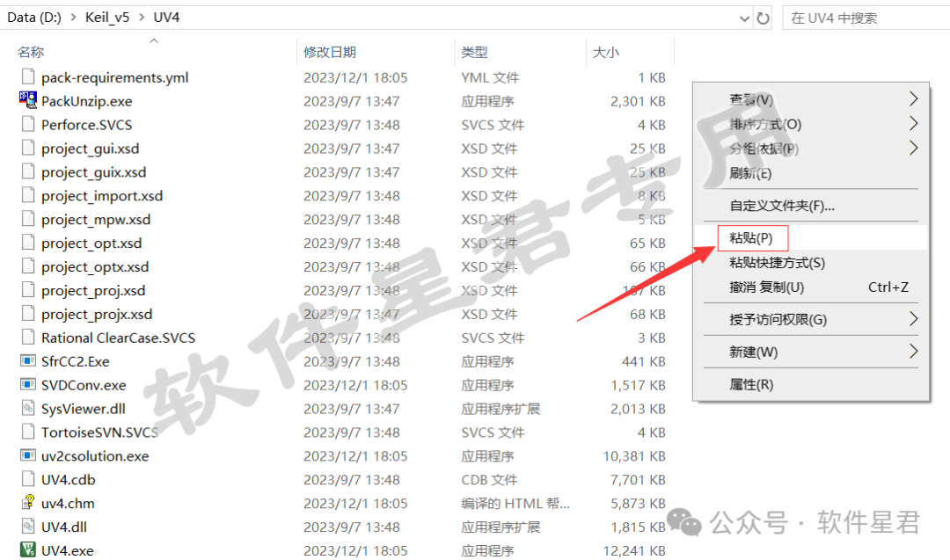Expand the 新建(W) submenu arrow

click(914, 351)
